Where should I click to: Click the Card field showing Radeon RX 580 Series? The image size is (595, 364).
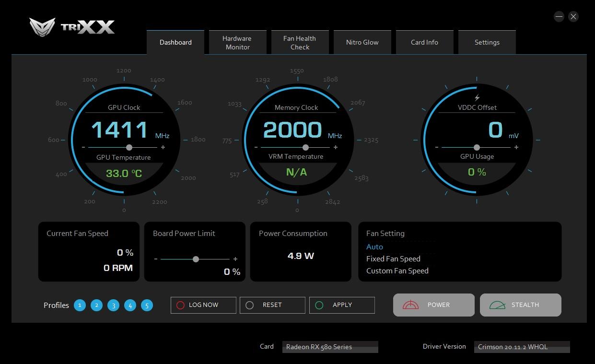coord(330,347)
